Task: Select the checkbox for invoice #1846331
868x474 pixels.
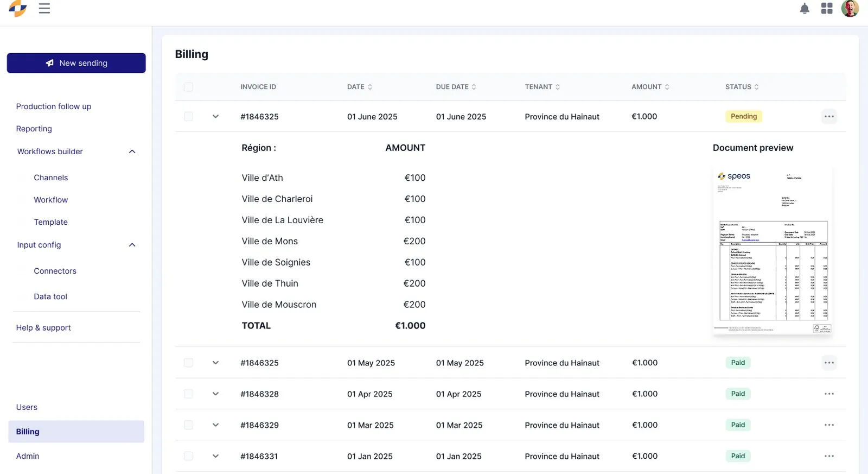Action: pos(188,456)
